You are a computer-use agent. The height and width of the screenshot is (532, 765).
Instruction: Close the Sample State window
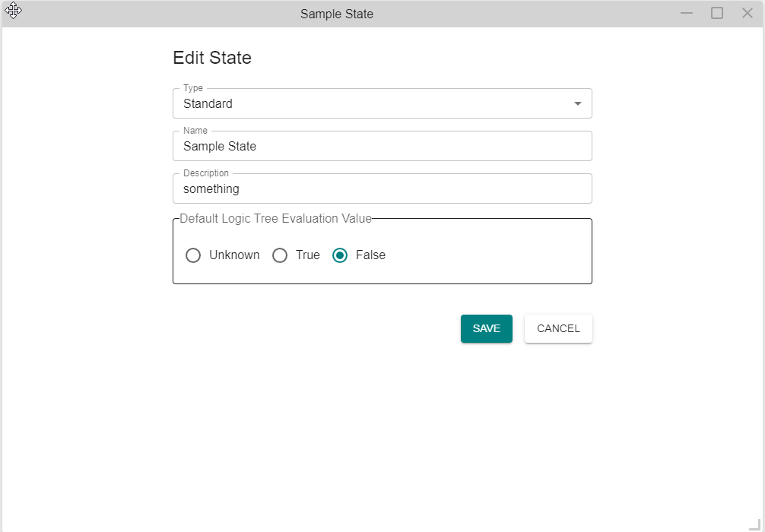pyautogui.click(x=747, y=13)
